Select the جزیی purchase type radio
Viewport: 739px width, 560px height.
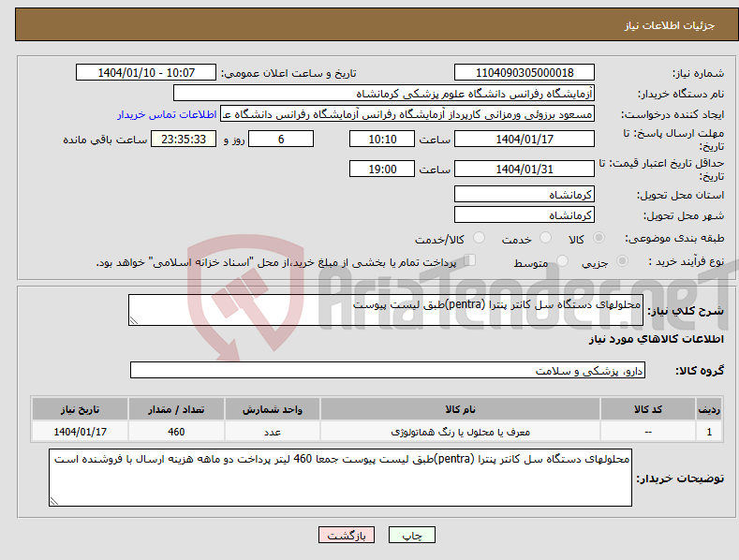click(622, 260)
